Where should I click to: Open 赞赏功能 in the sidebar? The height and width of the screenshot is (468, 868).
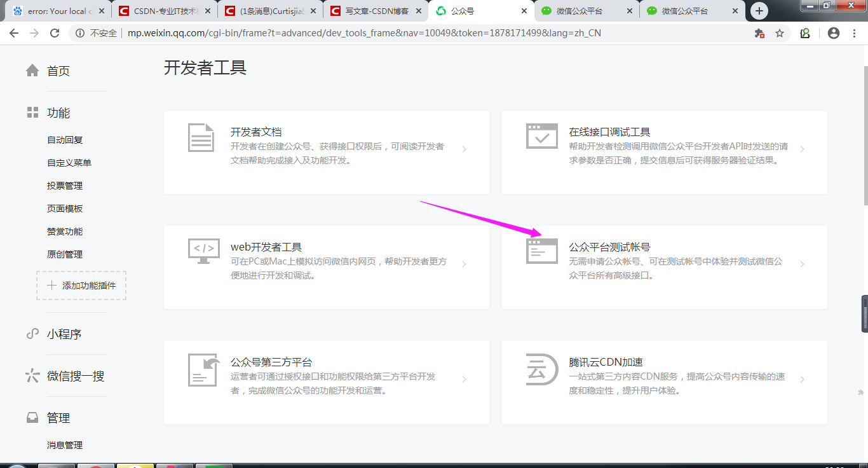65,231
